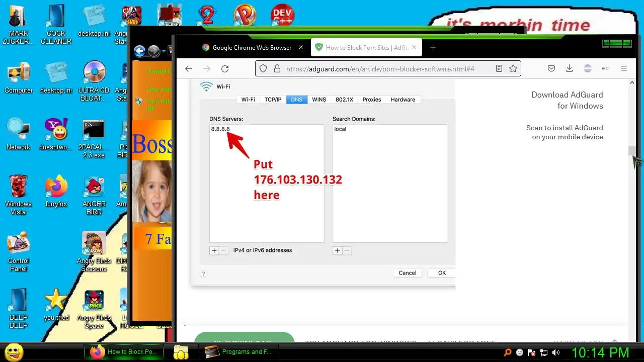Click the Proxies tab in the article screenshot
The height and width of the screenshot is (362, 644).
point(372,100)
